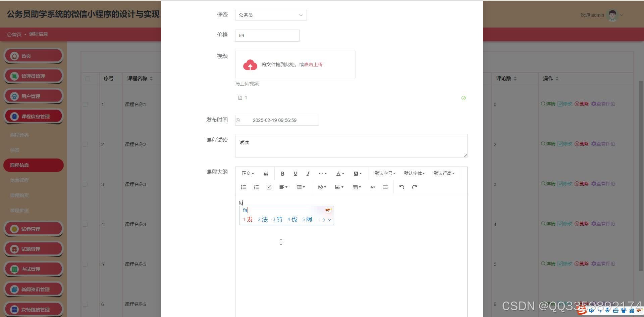Open code view with the </> icon
The width and height of the screenshot is (644, 317).
tap(372, 187)
